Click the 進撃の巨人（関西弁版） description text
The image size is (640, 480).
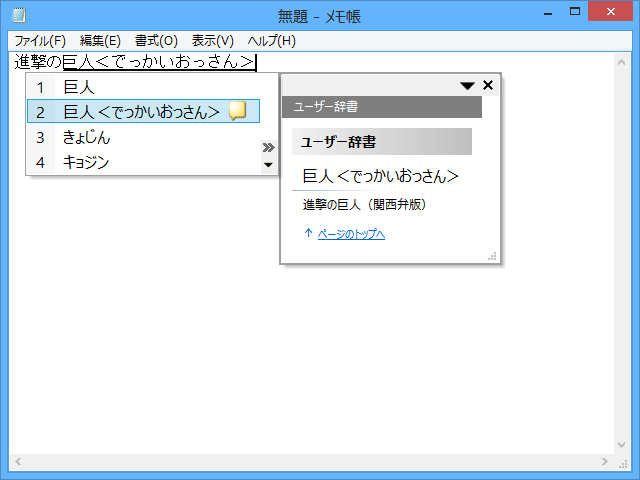pyautogui.click(x=364, y=204)
